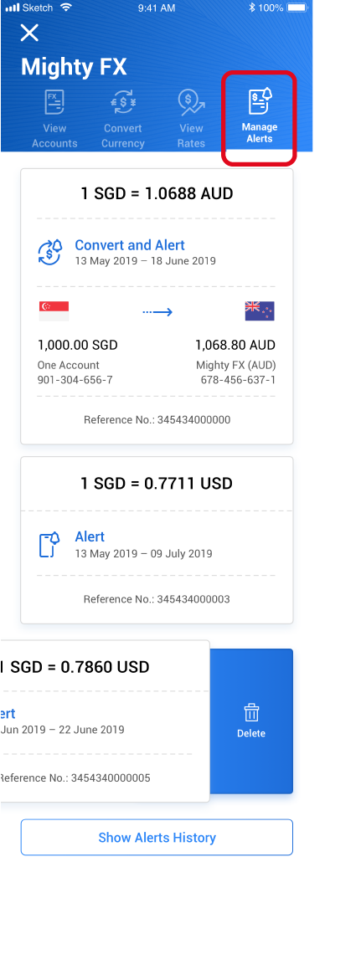The image size is (361, 980).
Task: Select the 1 SGD = 0.7711 USD card
Action: (157, 540)
